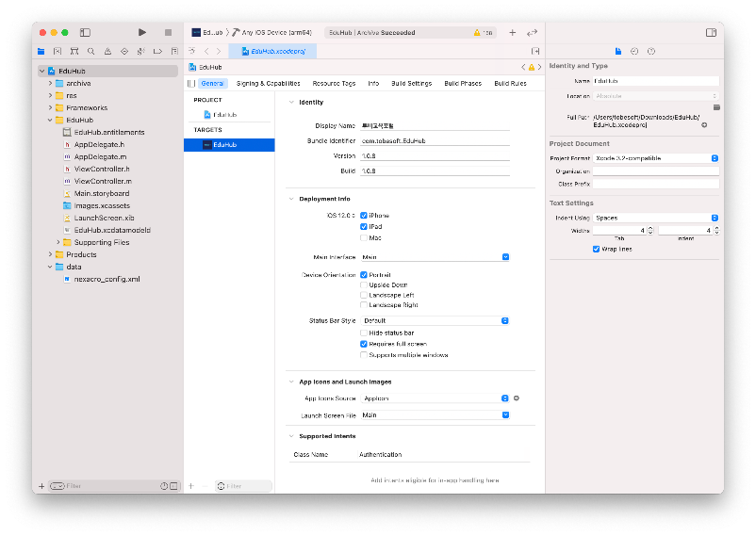Open the Issue navigator warning icon
756x536 pixels.
107,51
